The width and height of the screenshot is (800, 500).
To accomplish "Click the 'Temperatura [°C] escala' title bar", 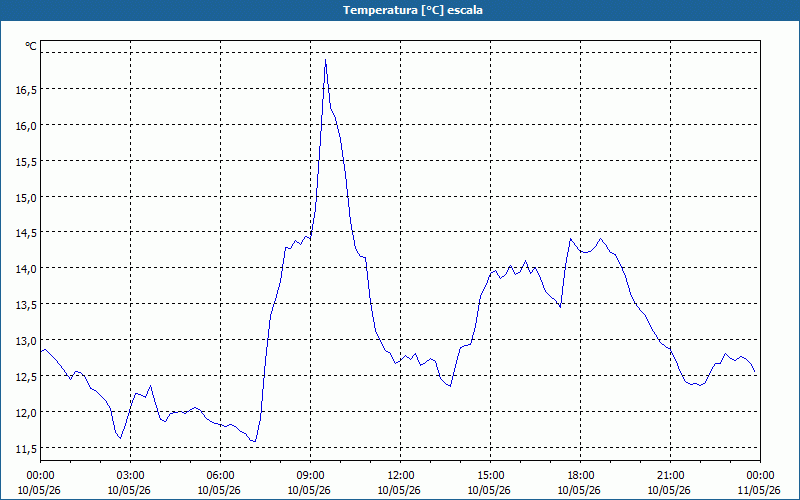I will (400, 10).
